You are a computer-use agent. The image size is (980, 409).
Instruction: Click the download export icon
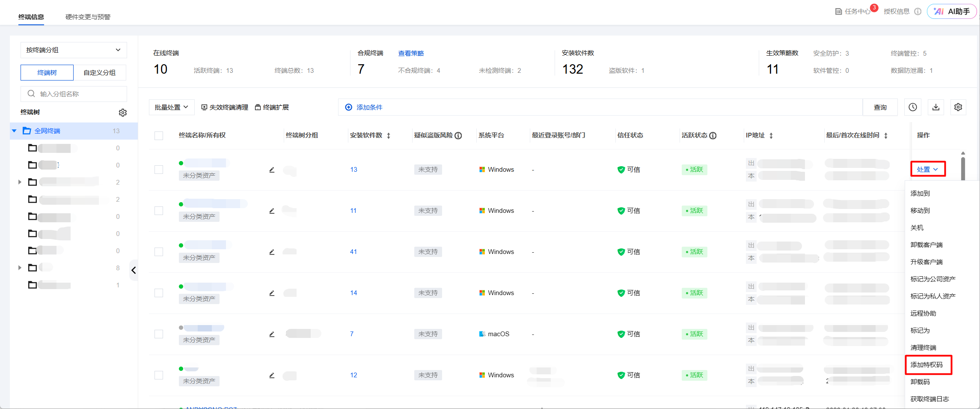pos(935,107)
